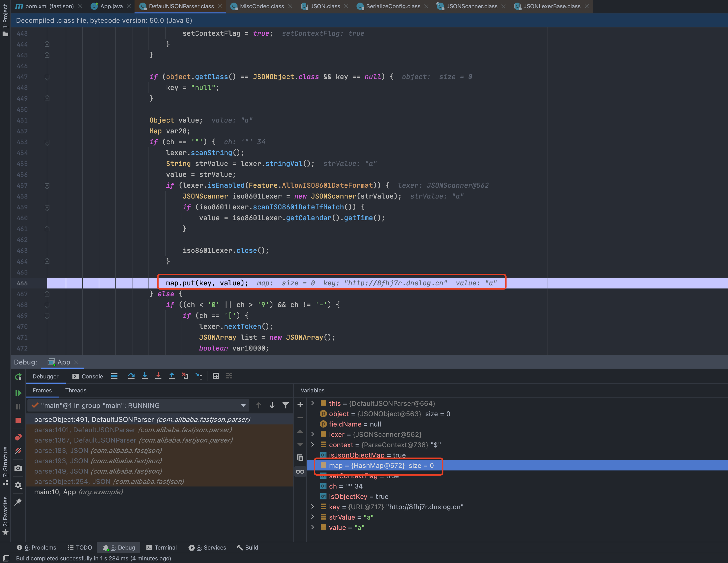Viewport: 728px width, 563px height.
Task: Expand the lexer variable node
Action: point(313,435)
